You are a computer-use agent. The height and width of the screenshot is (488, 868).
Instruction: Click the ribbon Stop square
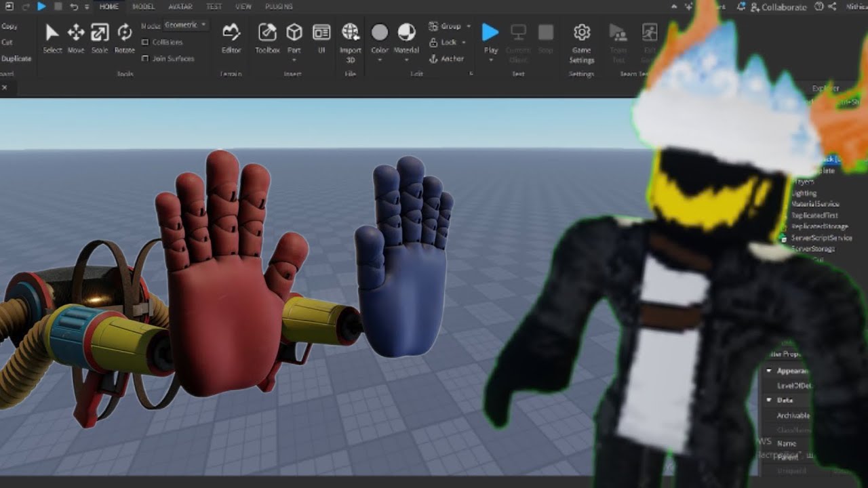545,32
